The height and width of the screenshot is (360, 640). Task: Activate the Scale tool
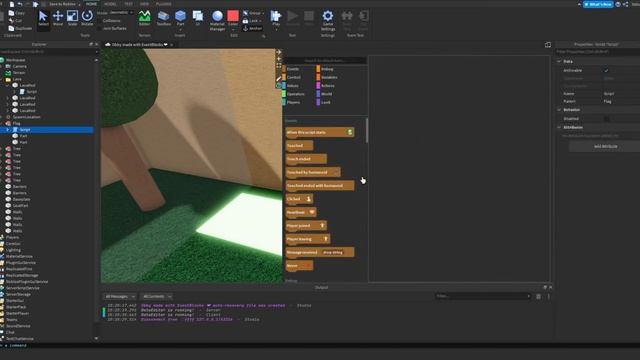[72, 18]
